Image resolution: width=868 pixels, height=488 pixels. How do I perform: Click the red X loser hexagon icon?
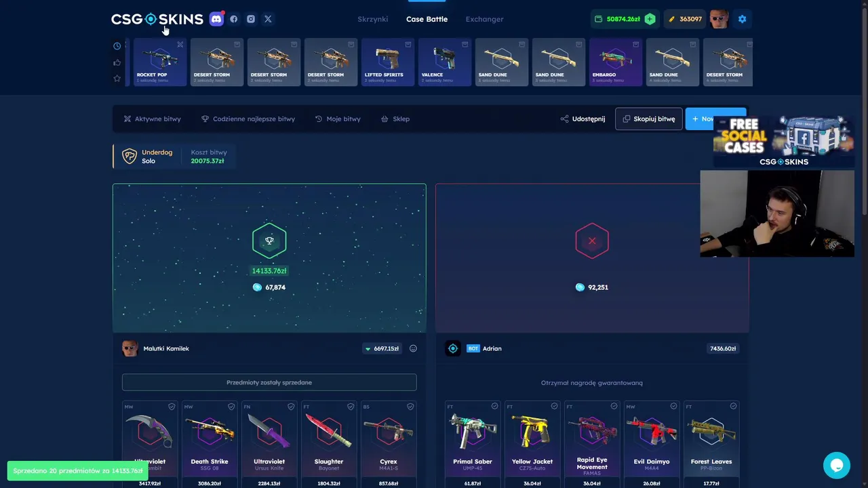tap(592, 241)
